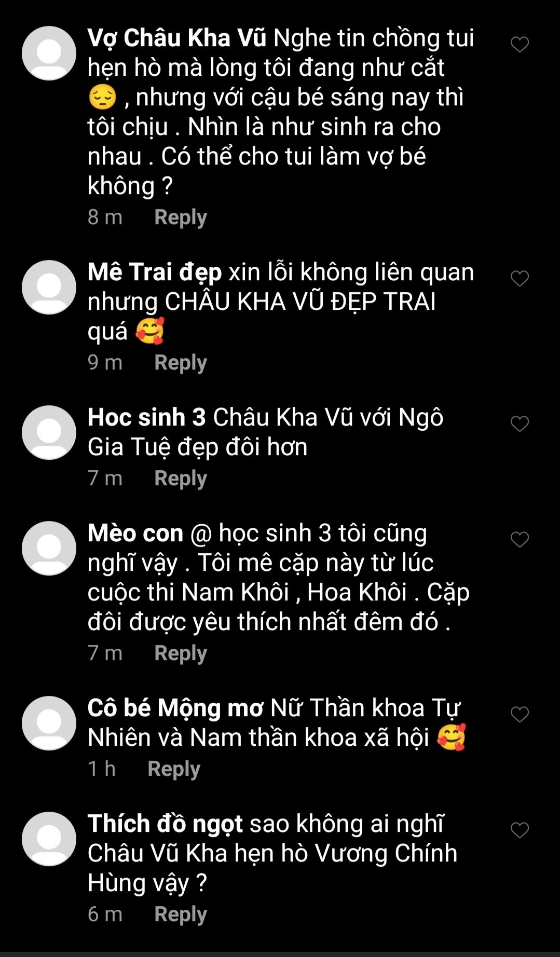This screenshot has width=560, height=957.
Task: Tap the avatar of Hoc sinh 3
Action: [49, 433]
